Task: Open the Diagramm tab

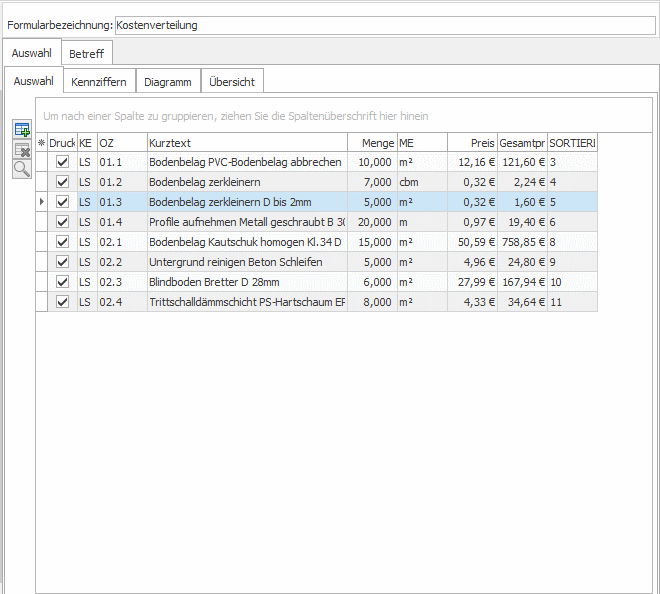Action: click(x=168, y=82)
